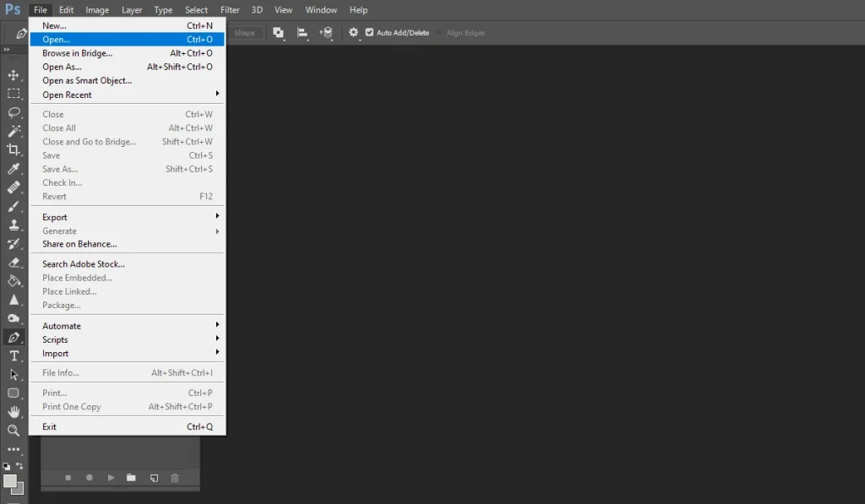
Task: Select the Rounded Rectangle shape tool
Action: 14,393
